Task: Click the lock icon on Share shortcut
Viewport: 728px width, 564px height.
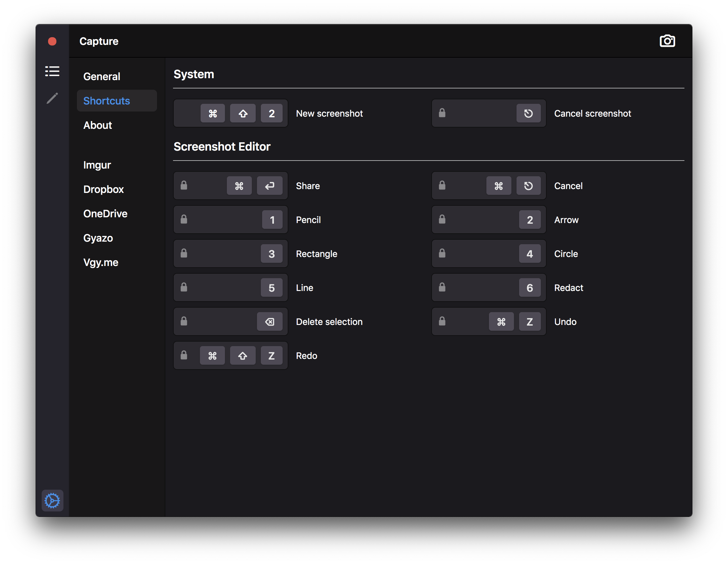Action: click(184, 185)
